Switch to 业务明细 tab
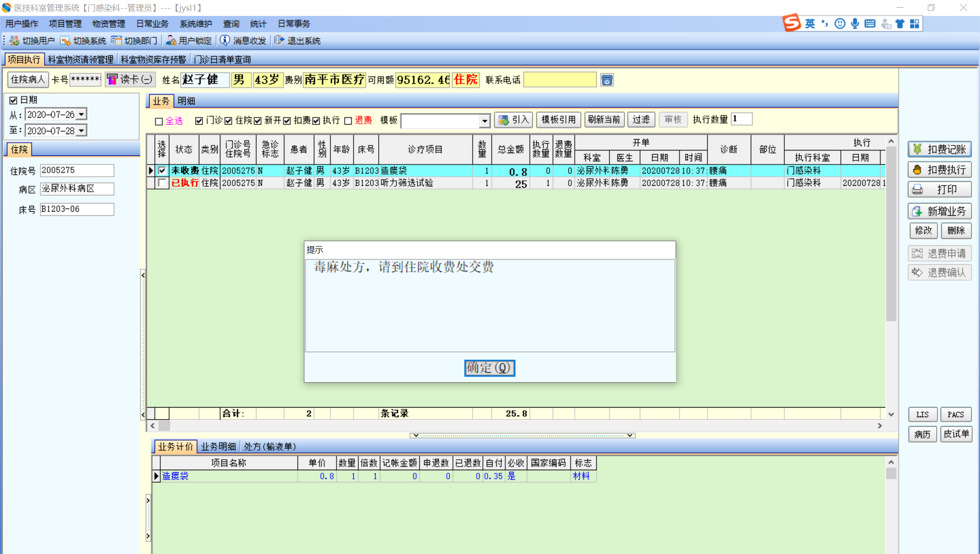 [218, 447]
